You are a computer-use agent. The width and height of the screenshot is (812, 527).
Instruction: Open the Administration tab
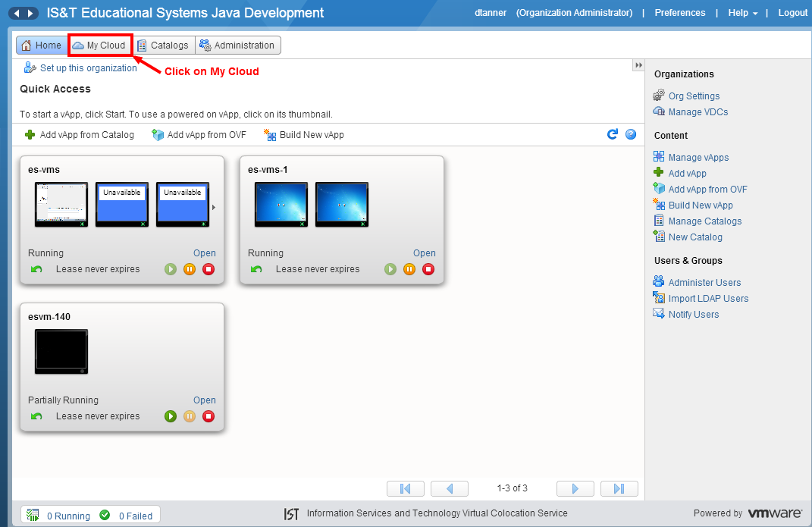pos(237,45)
